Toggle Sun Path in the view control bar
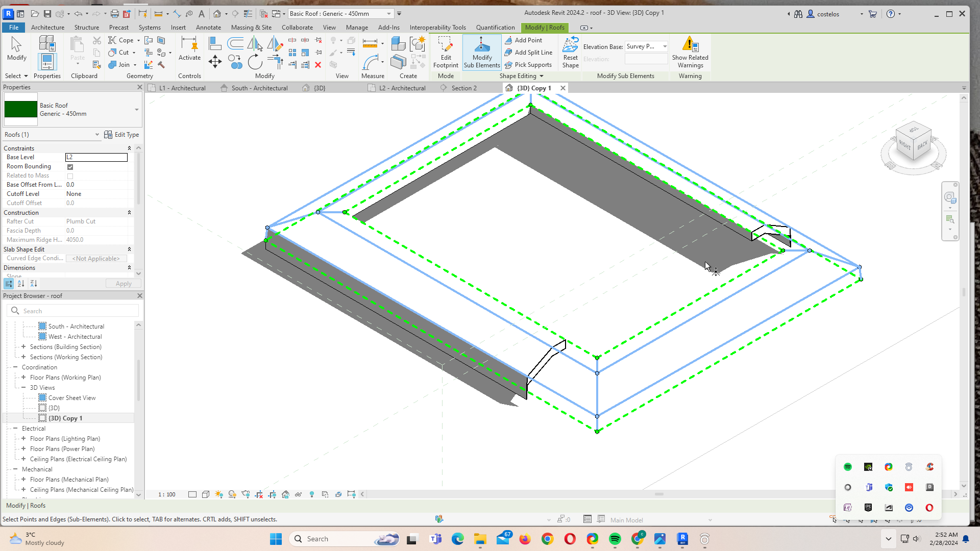This screenshot has width=980, height=551. (x=219, y=494)
